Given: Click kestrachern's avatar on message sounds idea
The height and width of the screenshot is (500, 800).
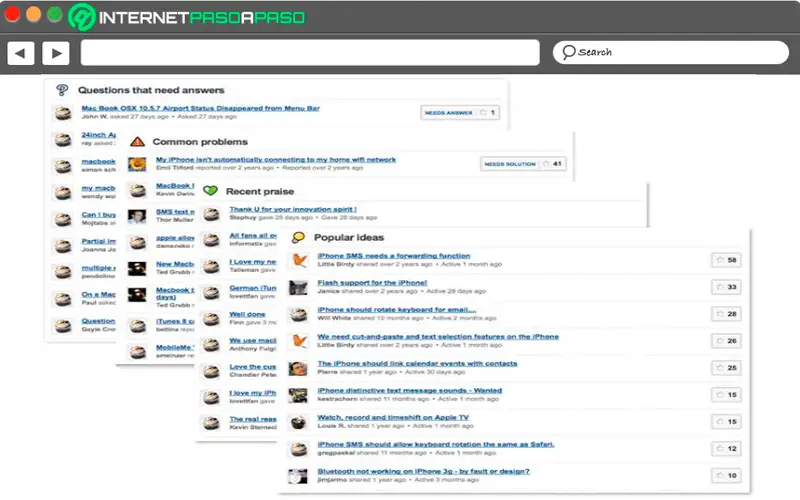Looking at the screenshot, I should point(298,395).
